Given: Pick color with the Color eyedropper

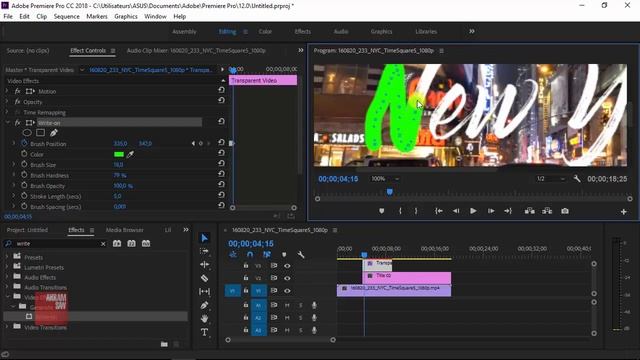Looking at the screenshot, I should (x=130, y=154).
